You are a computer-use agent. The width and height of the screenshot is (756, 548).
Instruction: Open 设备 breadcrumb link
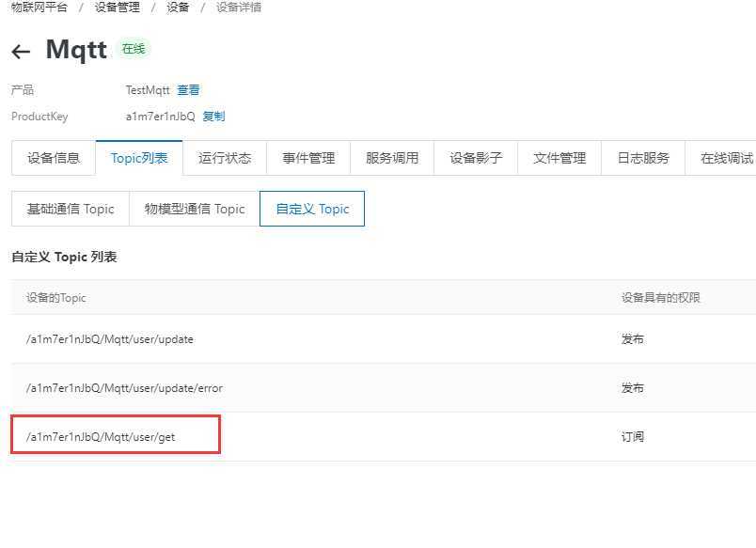click(178, 8)
